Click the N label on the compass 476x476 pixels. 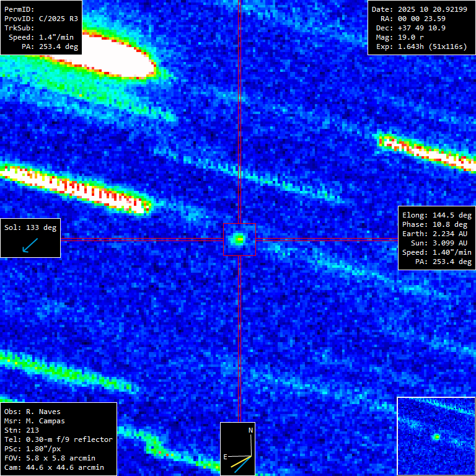[250, 430]
